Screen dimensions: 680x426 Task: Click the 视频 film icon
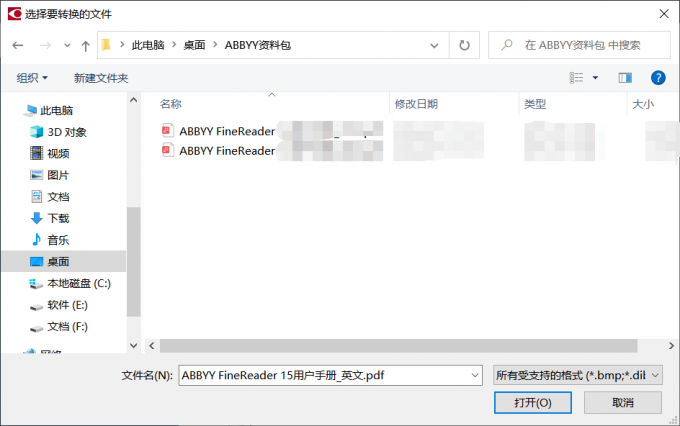(36, 153)
